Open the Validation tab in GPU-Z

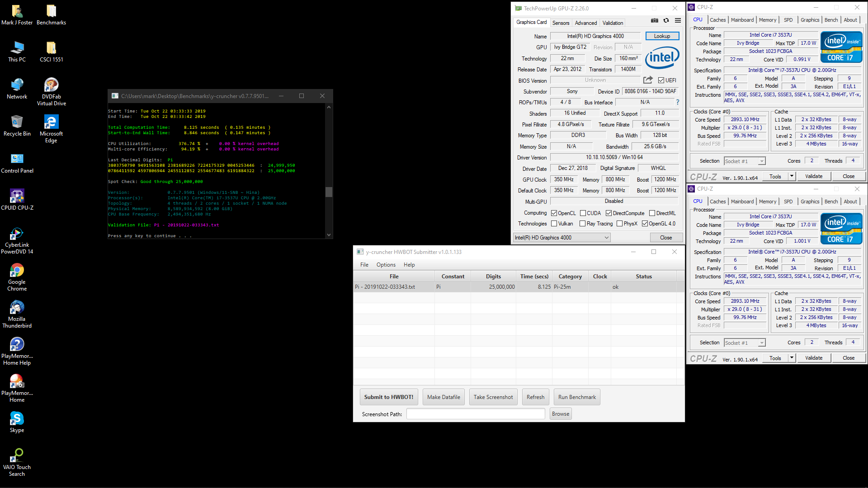[x=613, y=23]
